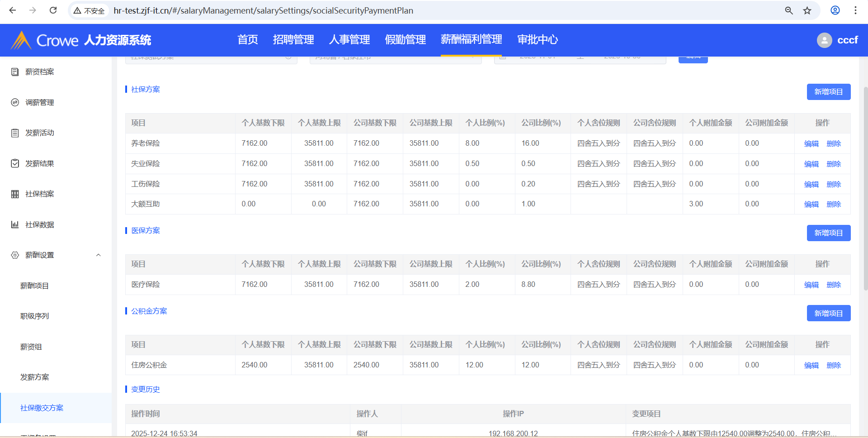Open 发薪方案 in the sidebar submenu
868x438 pixels.
pos(35,377)
